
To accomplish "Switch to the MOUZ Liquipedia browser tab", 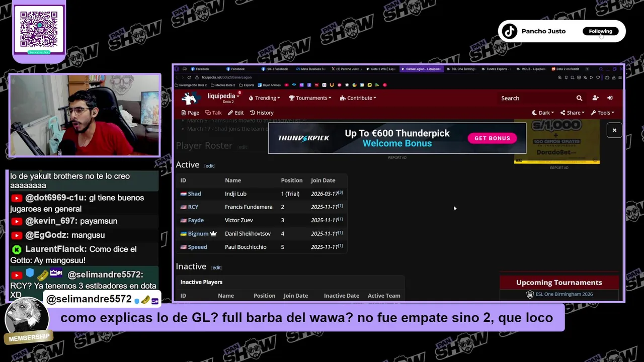I will 531,69.
